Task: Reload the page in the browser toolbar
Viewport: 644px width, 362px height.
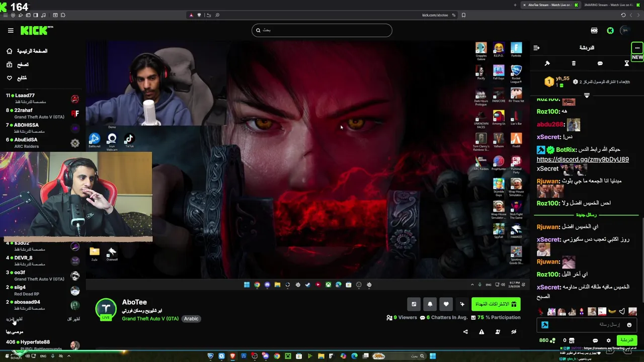Action: point(623,15)
